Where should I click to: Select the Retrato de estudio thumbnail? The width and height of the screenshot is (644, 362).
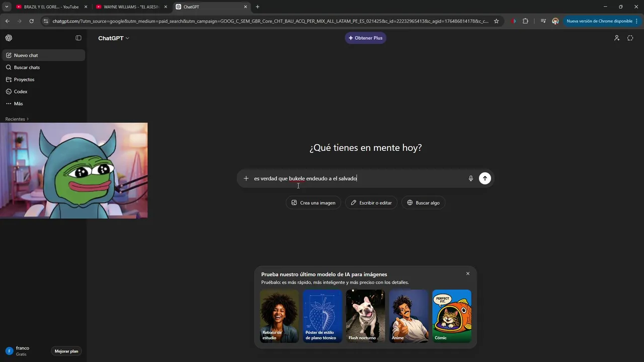[279, 316]
